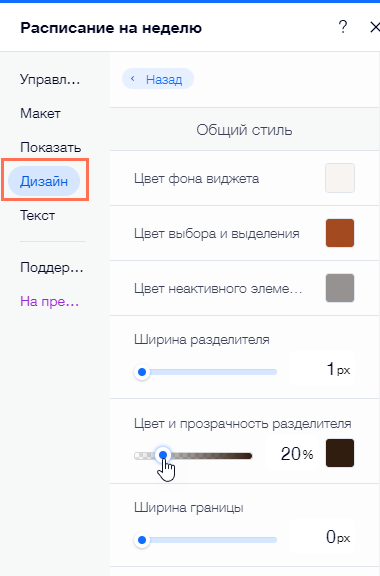Click the Ширина разделителя slider handle
This screenshot has height=576, width=380.
tap(142, 372)
